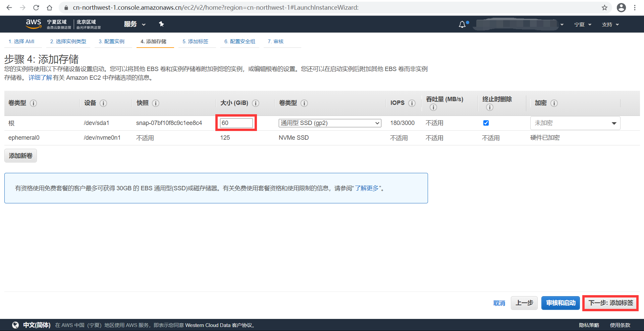Viewport: 644px width, 331px height.
Task: Open the 通用型 SSD (gp2) volume type dropdown
Action: (x=330, y=123)
